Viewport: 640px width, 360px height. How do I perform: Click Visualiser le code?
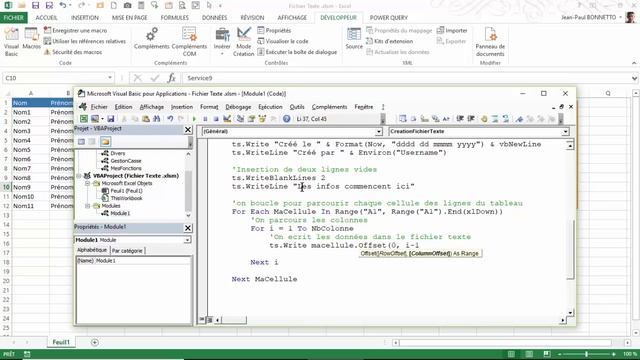pos(283,41)
